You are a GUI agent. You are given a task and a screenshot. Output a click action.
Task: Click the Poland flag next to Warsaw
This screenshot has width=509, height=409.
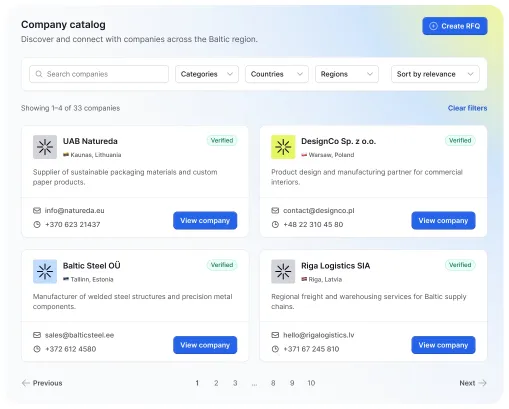[x=304, y=155]
